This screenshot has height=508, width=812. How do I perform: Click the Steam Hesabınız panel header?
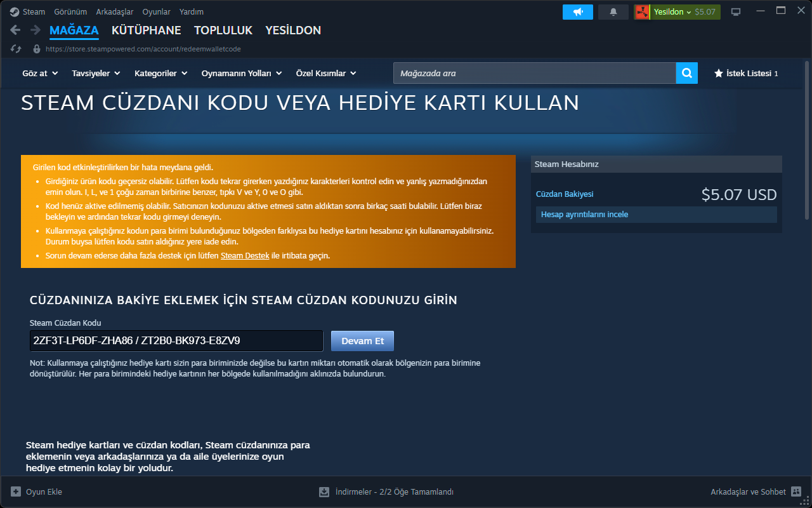point(657,164)
